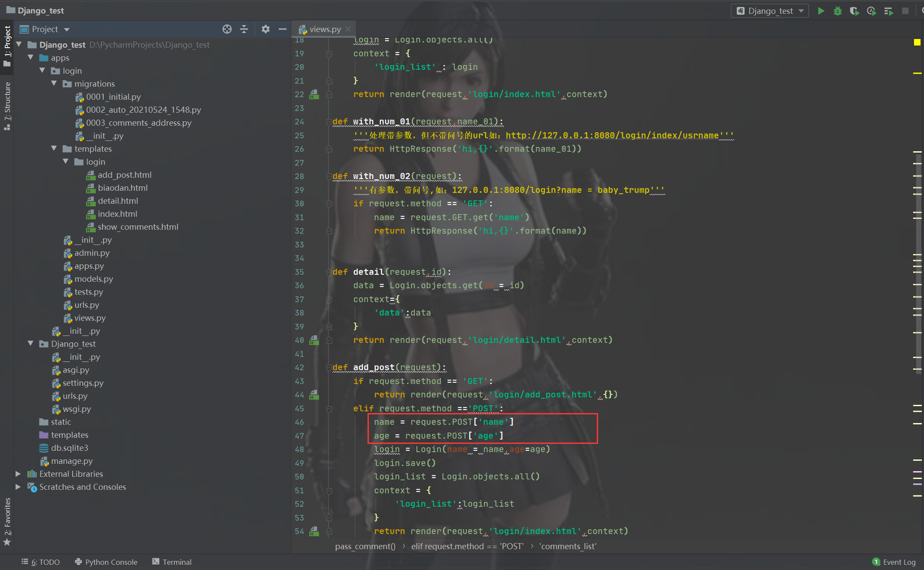
Task: Click Run with Coverage icon
Action: [x=854, y=11]
